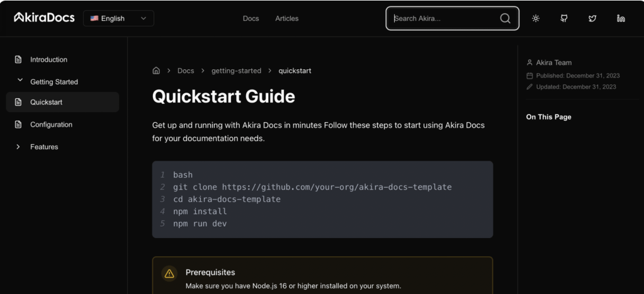The width and height of the screenshot is (644, 294).
Task: Click the GitHub icon in header
Action: click(564, 18)
